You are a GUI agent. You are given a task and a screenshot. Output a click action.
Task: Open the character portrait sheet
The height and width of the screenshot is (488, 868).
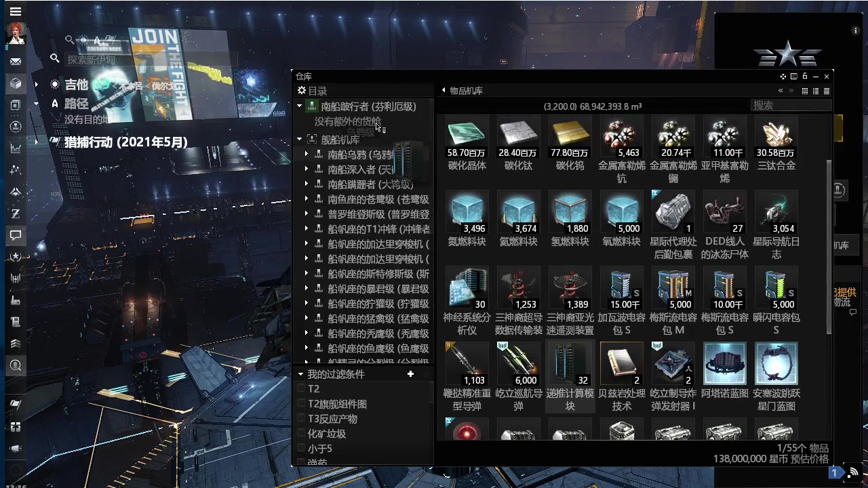(16, 34)
